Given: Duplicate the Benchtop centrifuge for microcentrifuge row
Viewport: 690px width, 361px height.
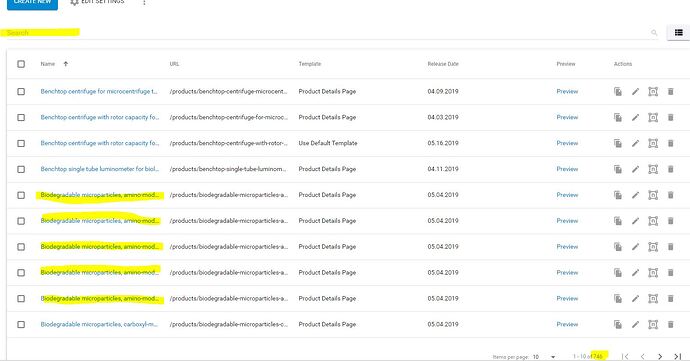Looking at the screenshot, I should pyautogui.click(x=618, y=92).
